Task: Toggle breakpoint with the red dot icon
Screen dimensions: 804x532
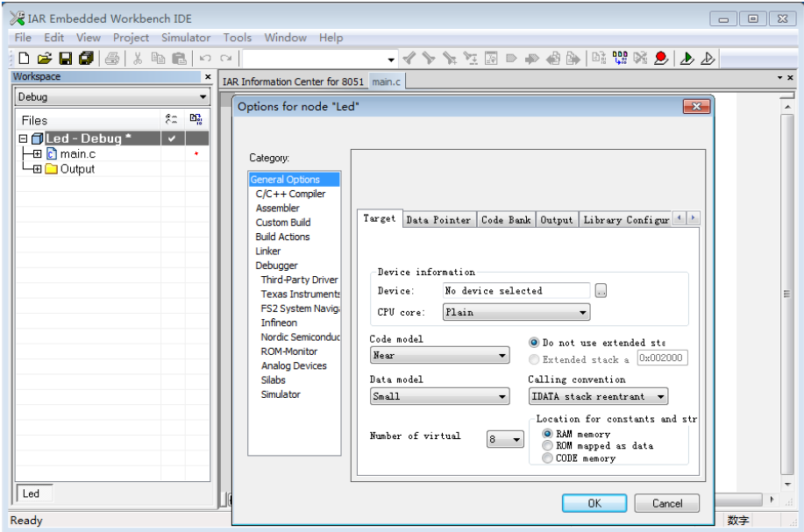Action: (x=661, y=58)
